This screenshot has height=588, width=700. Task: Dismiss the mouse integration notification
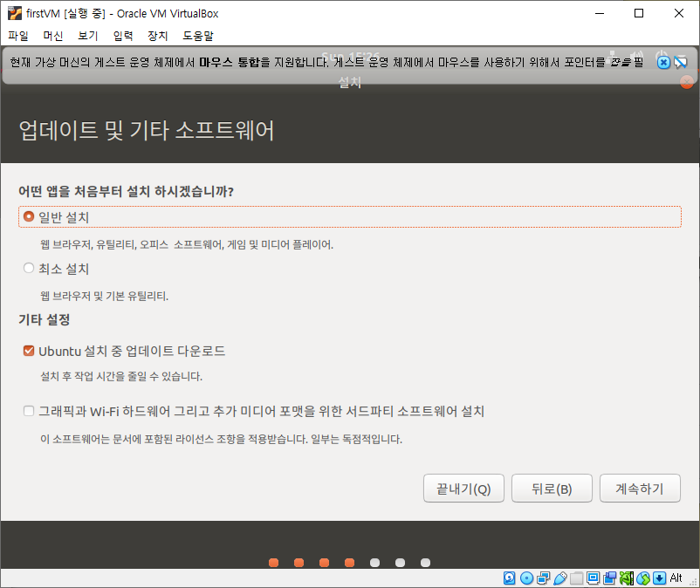(663, 63)
